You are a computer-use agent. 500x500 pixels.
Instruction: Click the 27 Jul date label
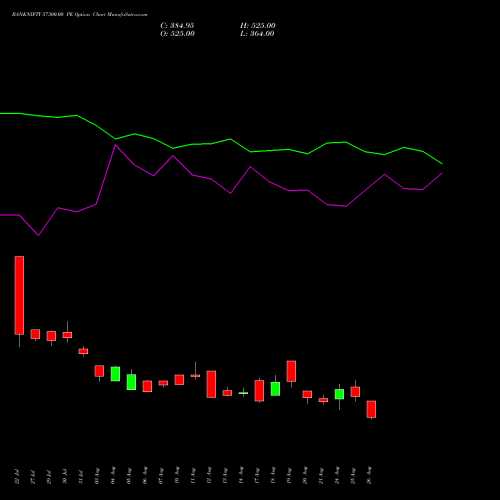click(x=33, y=477)
